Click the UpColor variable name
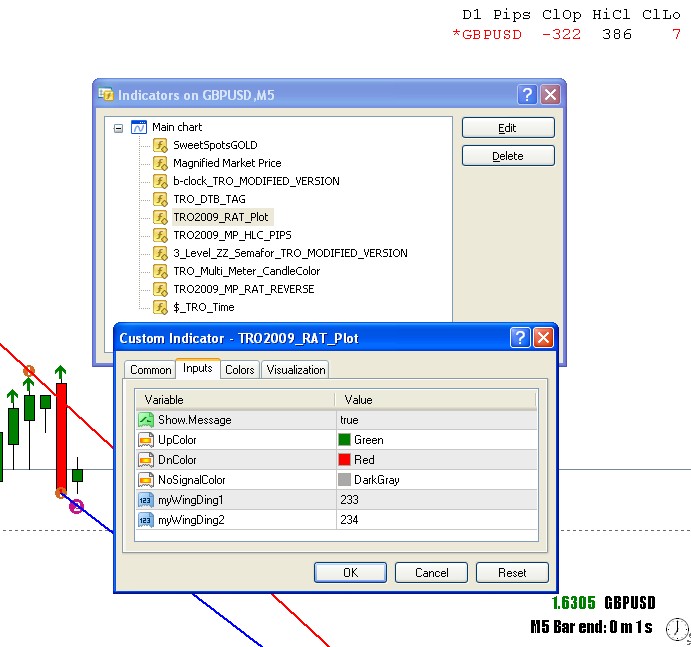This screenshot has height=647, width=691. coord(177,440)
